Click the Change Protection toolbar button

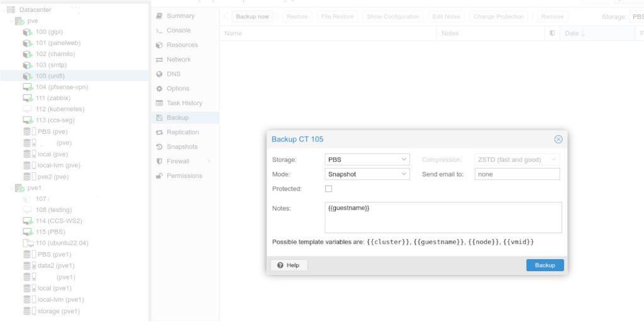pos(498,17)
